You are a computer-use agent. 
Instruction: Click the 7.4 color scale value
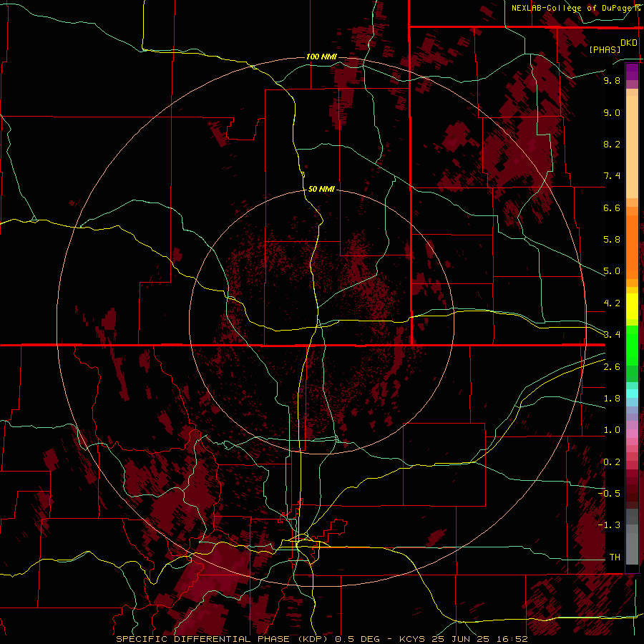[612, 176]
